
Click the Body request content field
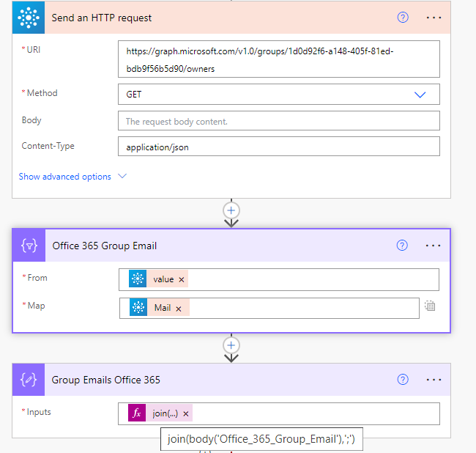(279, 121)
